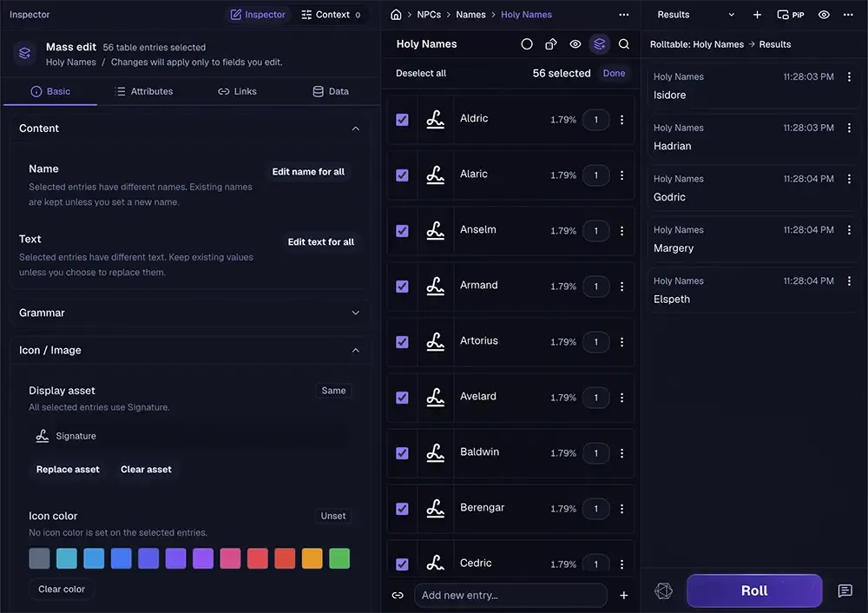868x613 pixels.
Task: Click the weight stepper for Berengar
Action: pos(595,509)
